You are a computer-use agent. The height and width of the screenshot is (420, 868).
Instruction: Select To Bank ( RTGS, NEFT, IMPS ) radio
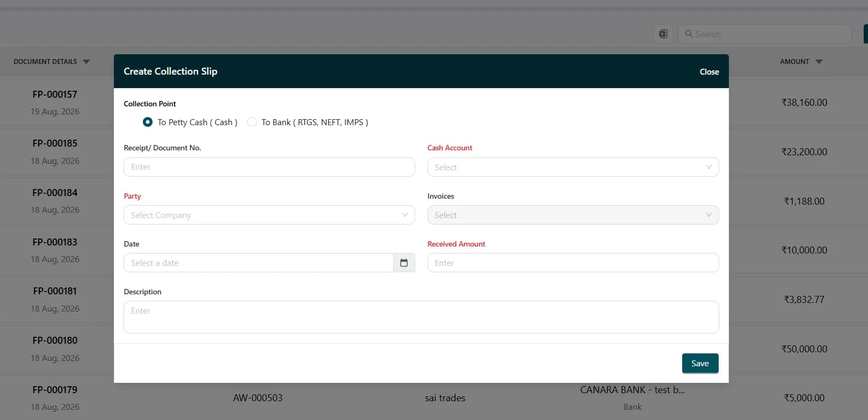click(x=251, y=122)
